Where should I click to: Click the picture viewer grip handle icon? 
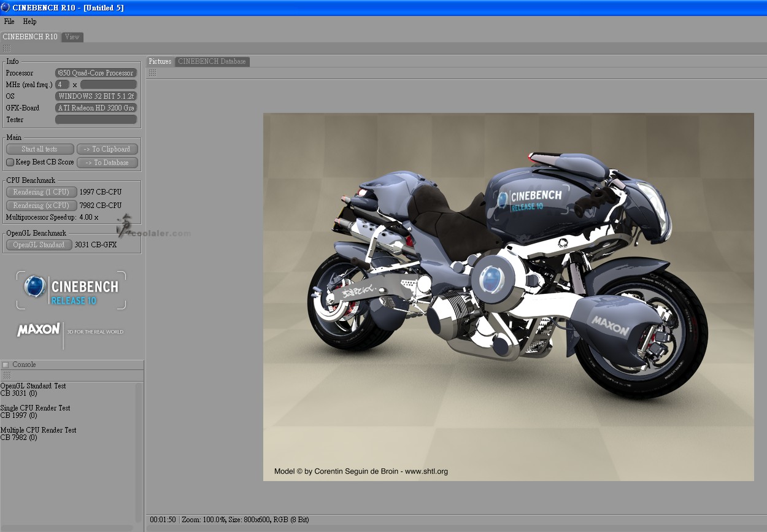click(x=152, y=72)
